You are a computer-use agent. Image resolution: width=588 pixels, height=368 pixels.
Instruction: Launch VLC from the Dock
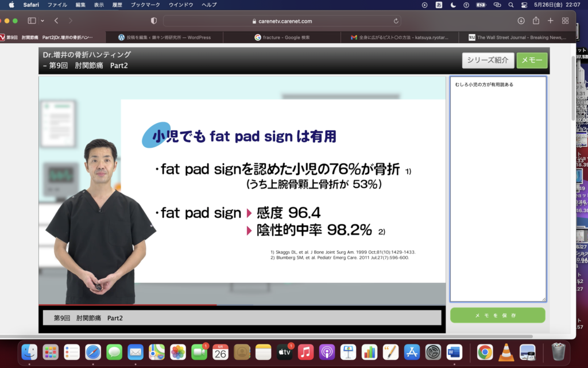tap(506, 352)
